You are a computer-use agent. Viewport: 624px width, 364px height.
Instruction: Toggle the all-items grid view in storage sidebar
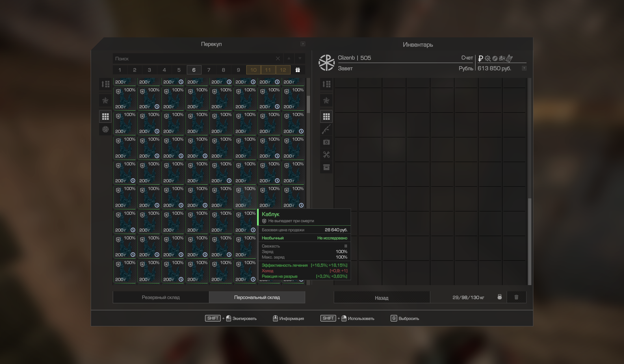(105, 116)
